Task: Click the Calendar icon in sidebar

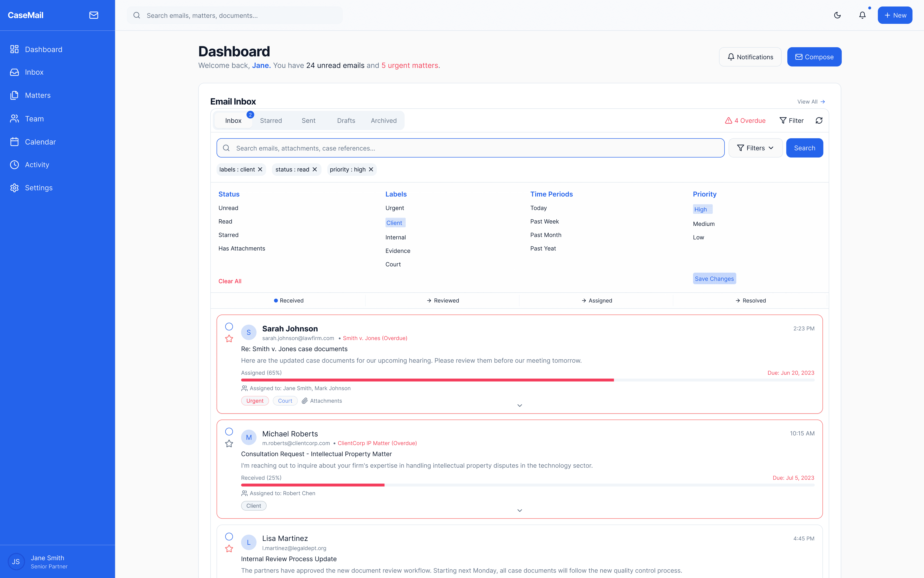Action: click(14, 142)
